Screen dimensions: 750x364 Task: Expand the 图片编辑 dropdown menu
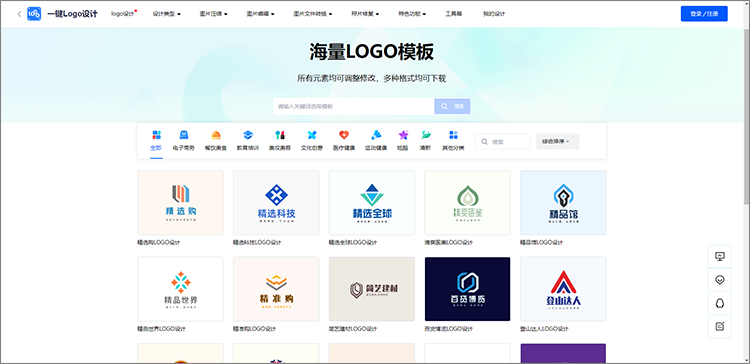tap(260, 14)
